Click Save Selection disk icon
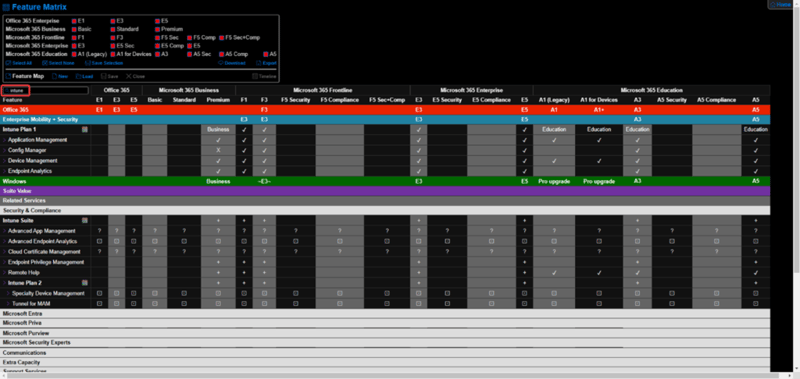This screenshot has width=800, height=379. coord(88,63)
